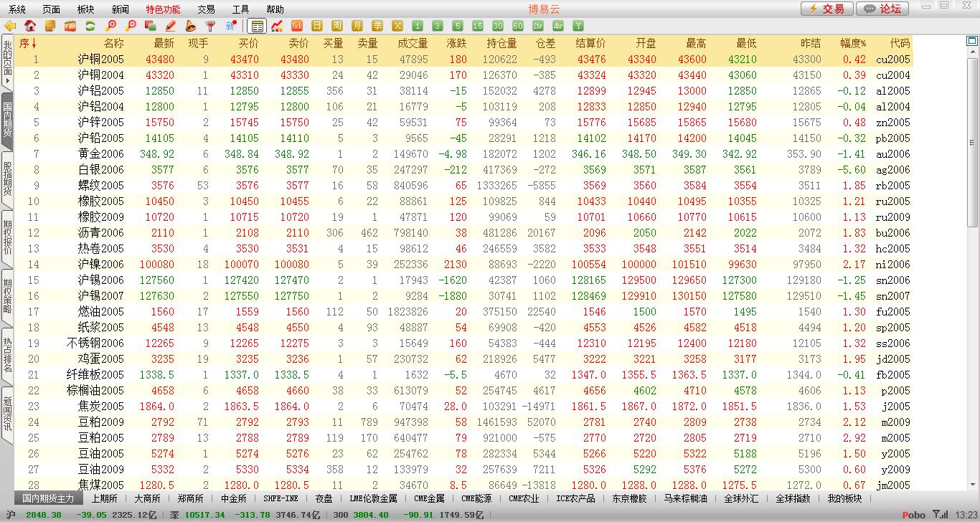Image resolution: width=980 pixels, height=522 pixels.
Task: Select the 黄金2006 row in the list
Action: [100, 154]
